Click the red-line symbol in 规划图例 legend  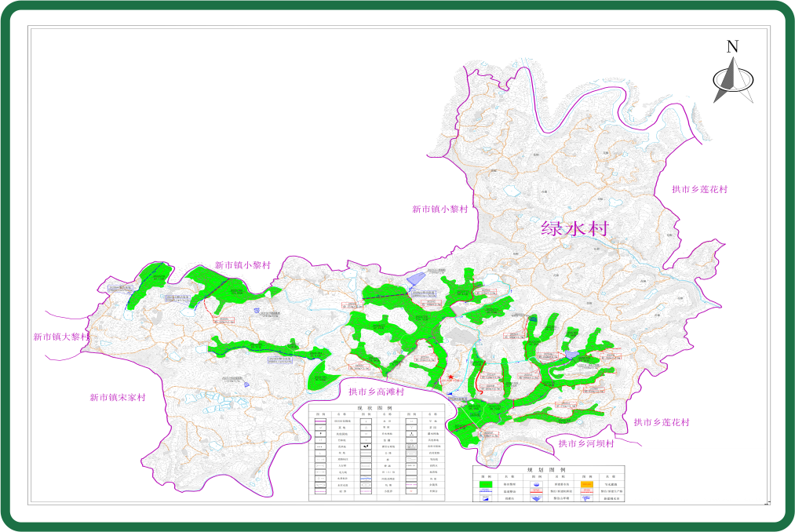[x=536, y=492]
